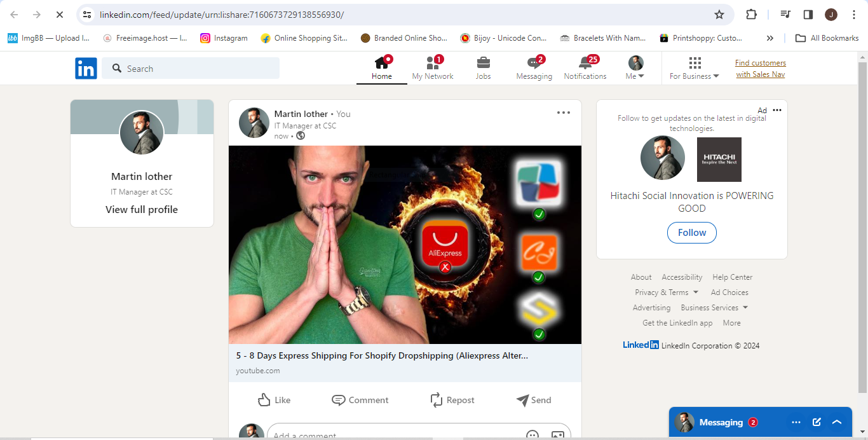Viewport: 868px width, 440px height.
Task: Open the Ad Choices footer link
Action: tap(729, 292)
